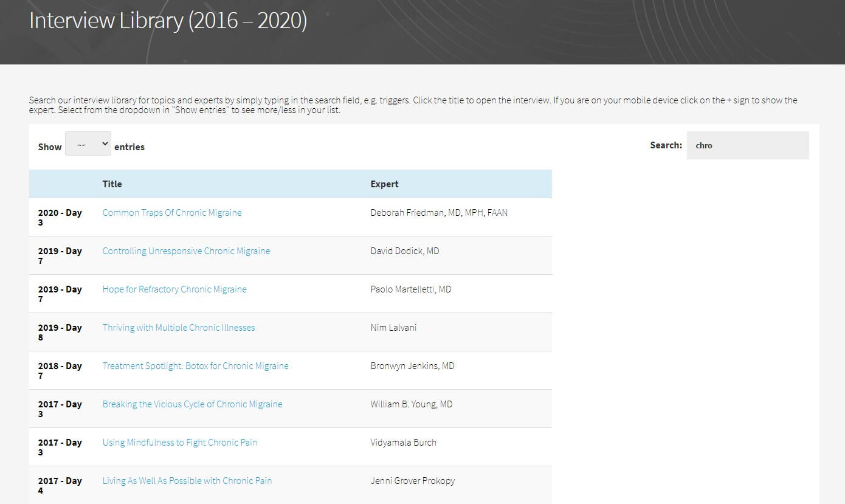Open the Common Traps Of Chronic Migraine interview
The width and height of the screenshot is (845, 504).
pos(172,212)
